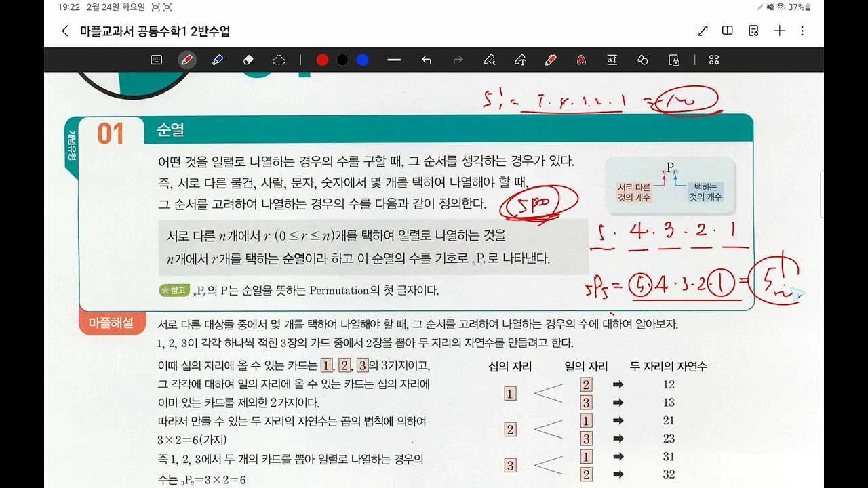This screenshot has width=868, height=488.
Task: Open the sketch assist pen with sparkles
Action: tap(490, 60)
